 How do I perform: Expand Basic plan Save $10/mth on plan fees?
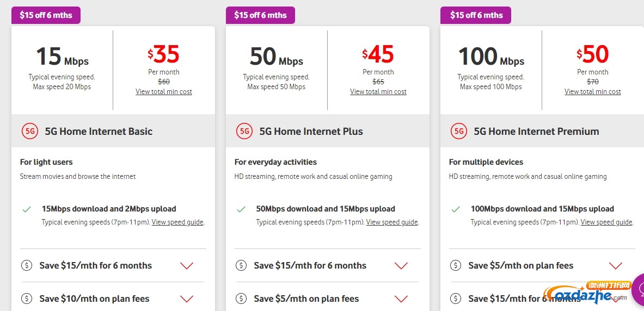pos(187,299)
